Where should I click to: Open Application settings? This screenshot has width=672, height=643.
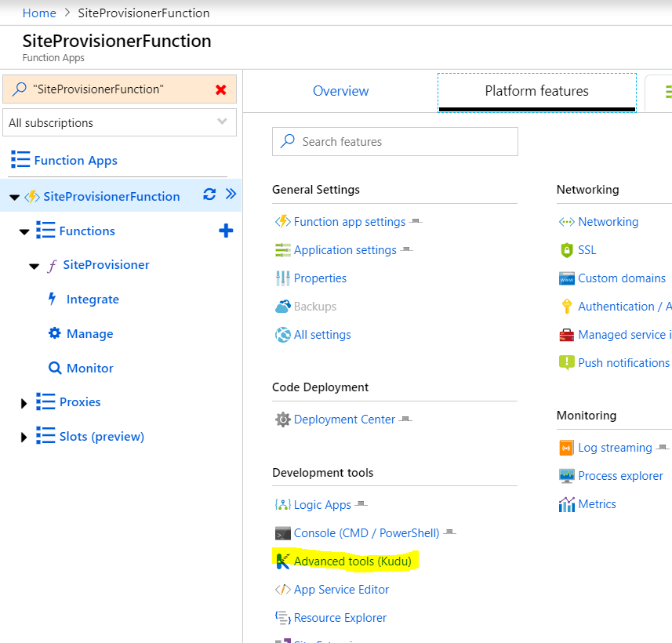[345, 250]
